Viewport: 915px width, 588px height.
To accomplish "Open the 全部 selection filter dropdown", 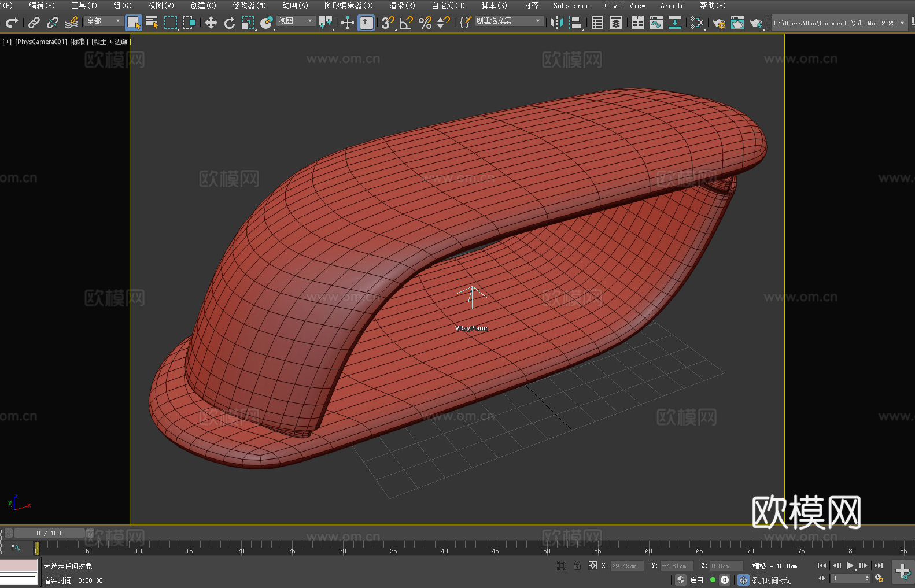I will [x=104, y=21].
